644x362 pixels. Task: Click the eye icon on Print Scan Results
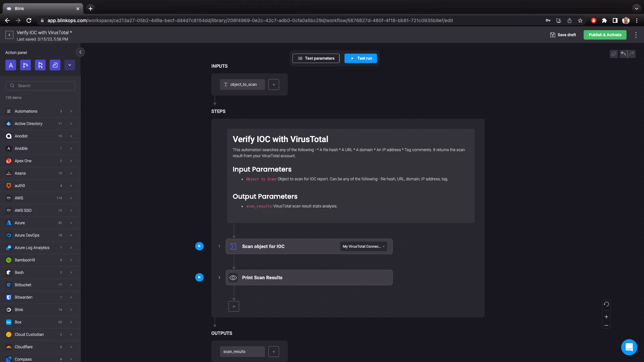(x=233, y=278)
